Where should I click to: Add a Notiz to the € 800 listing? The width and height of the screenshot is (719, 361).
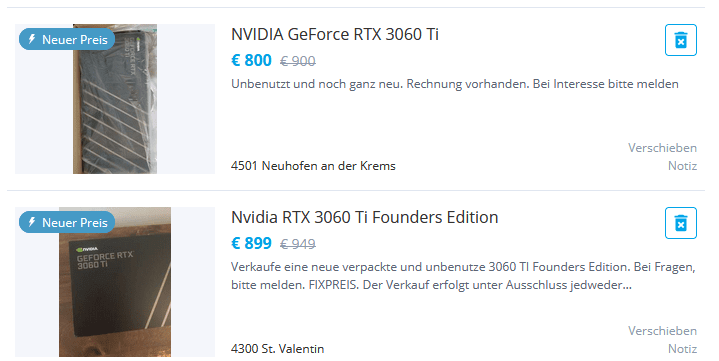click(x=682, y=166)
